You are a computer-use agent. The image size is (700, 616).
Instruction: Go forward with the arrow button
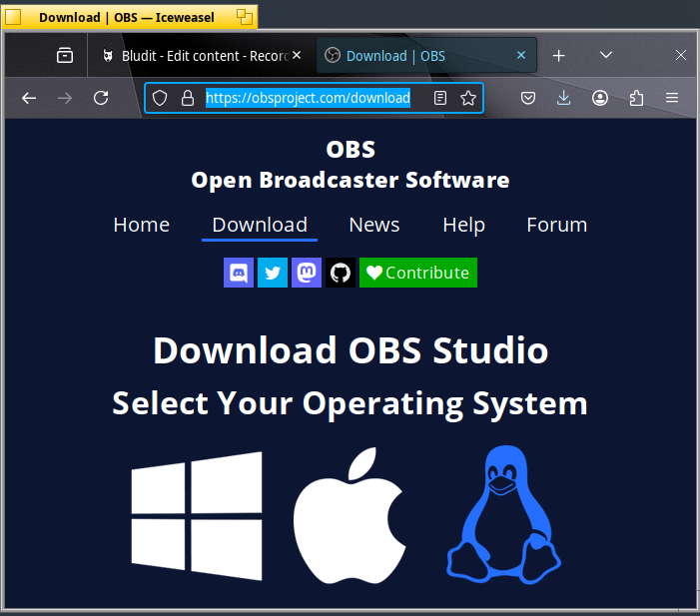65,98
